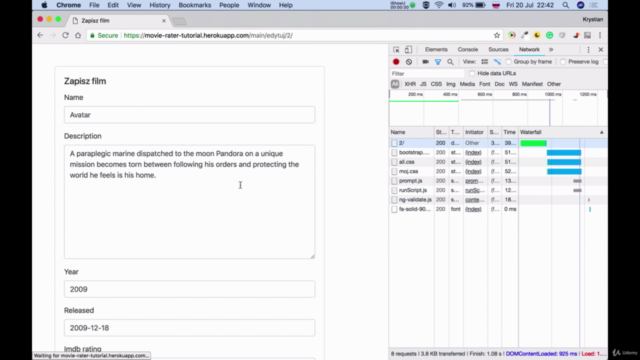
Task: Filter requests by XHR
Action: (x=410, y=84)
